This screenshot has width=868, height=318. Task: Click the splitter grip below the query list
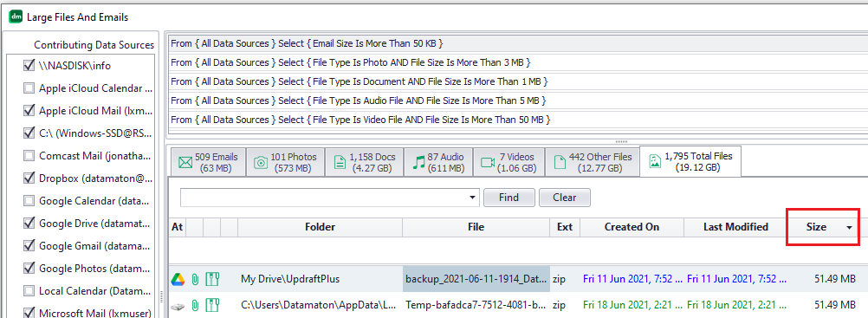pos(622,142)
